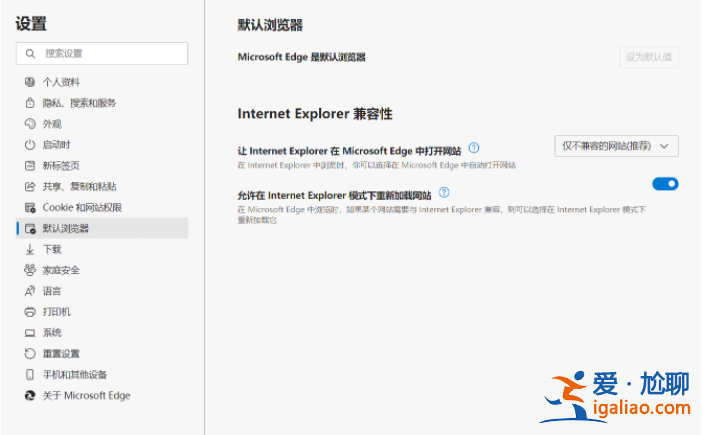
Task: Select 共享、复制和粘贴 menu entry
Action: tap(102, 187)
